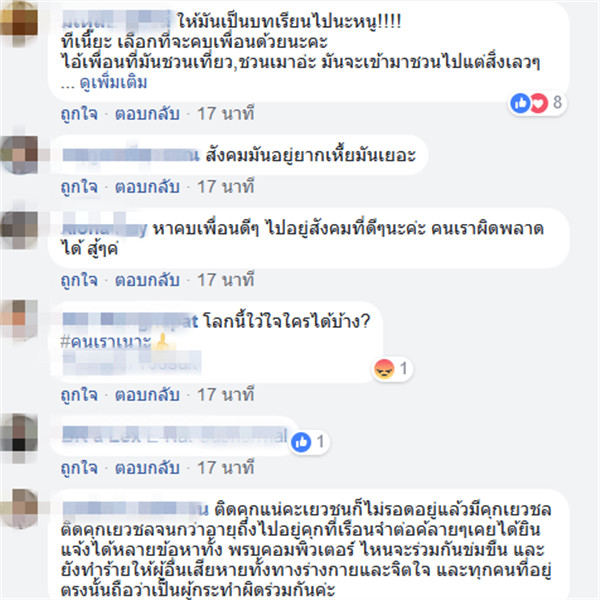The height and width of the screenshot is (600, 600).
Task: Click ตอบกลับ under the หาคบเพื่อนดีๆ comment
Action: click(x=147, y=280)
